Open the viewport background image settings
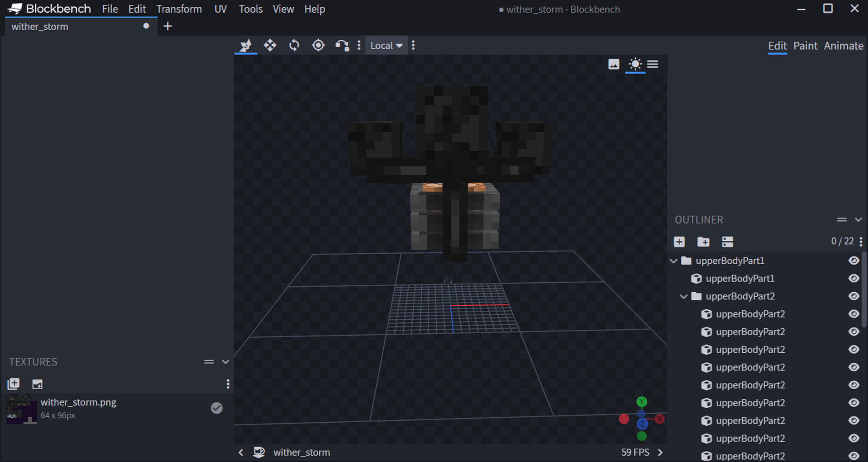Viewport: 868px width, 462px height. tap(613, 64)
